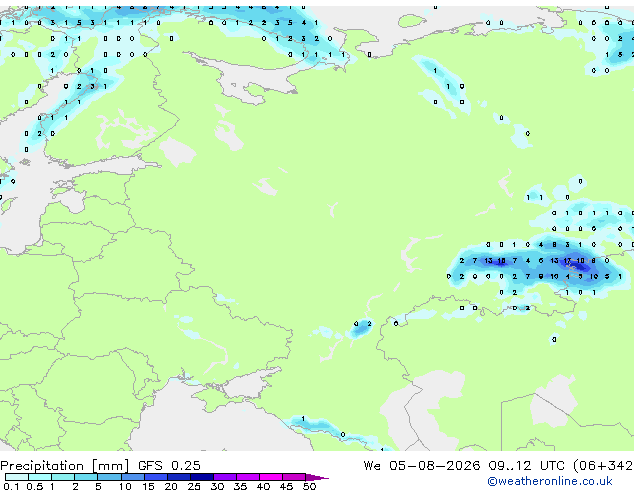The height and width of the screenshot is (490, 634).
Task: Click the legend label '10'
Action: (125, 486)
